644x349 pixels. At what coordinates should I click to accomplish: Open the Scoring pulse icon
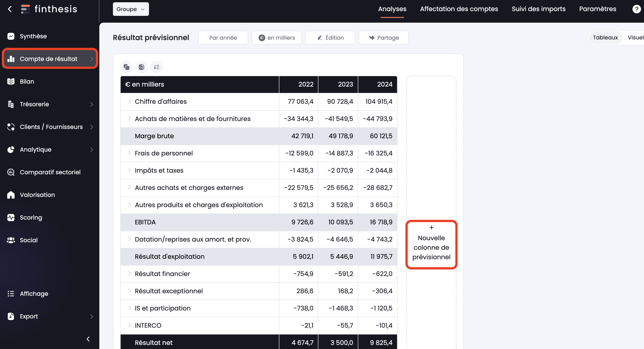point(11,217)
